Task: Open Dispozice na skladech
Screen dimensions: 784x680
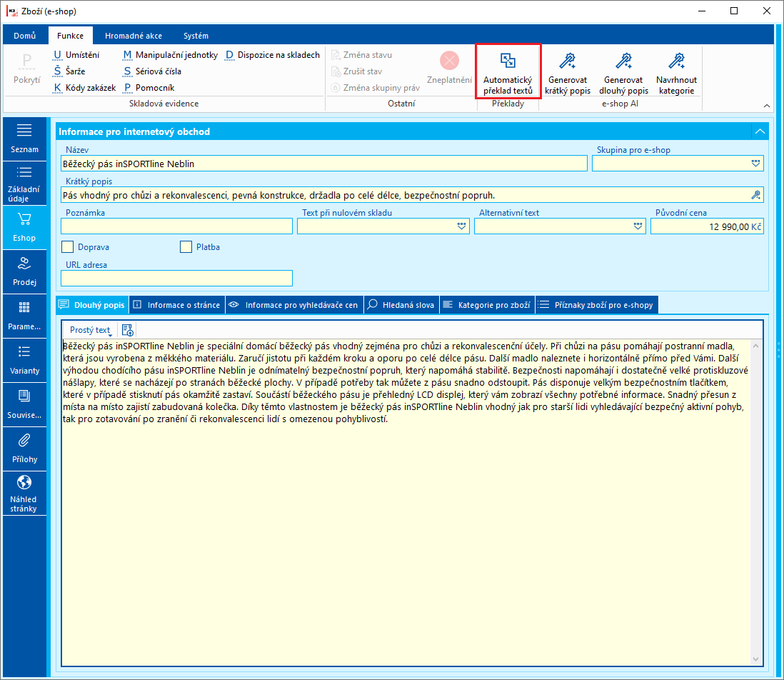Action: pyautogui.click(x=273, y=55)
